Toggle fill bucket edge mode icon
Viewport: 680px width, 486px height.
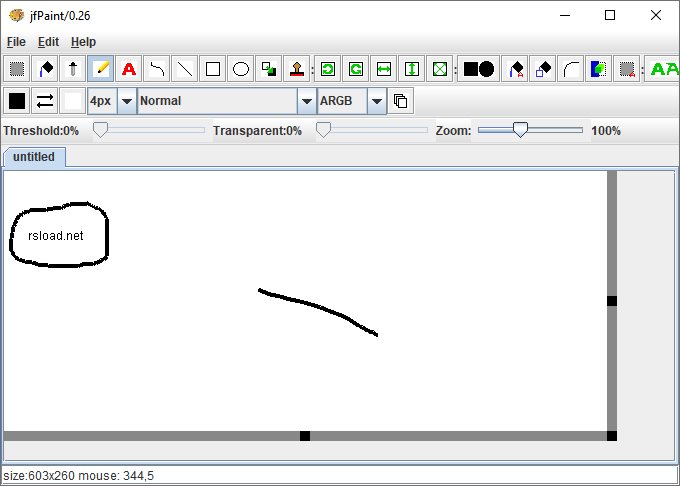tap(543, 69)
